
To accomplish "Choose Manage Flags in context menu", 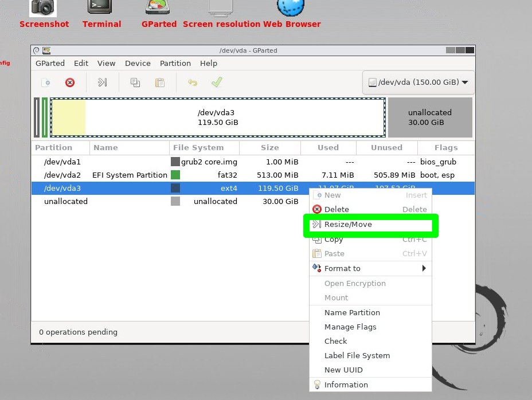I will click(x=350, y=327).
